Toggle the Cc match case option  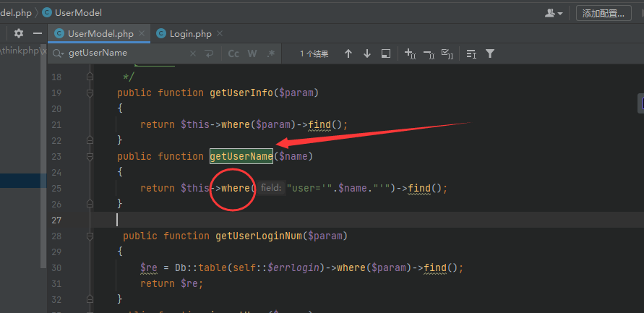(x=233, y=53)
